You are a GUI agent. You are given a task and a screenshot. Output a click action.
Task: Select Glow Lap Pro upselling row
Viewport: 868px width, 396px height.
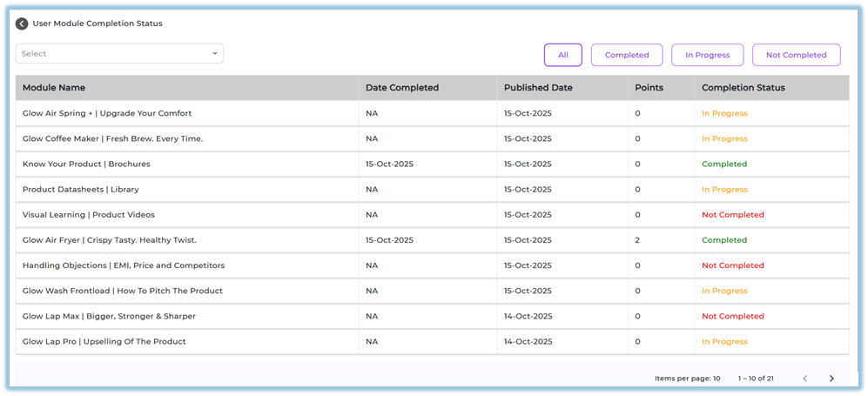tap(104, 342)
